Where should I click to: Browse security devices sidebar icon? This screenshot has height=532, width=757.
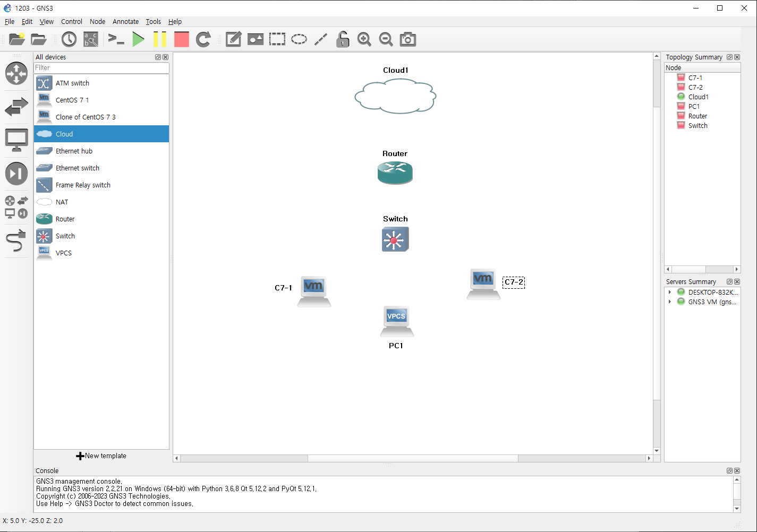pos(16,174)
